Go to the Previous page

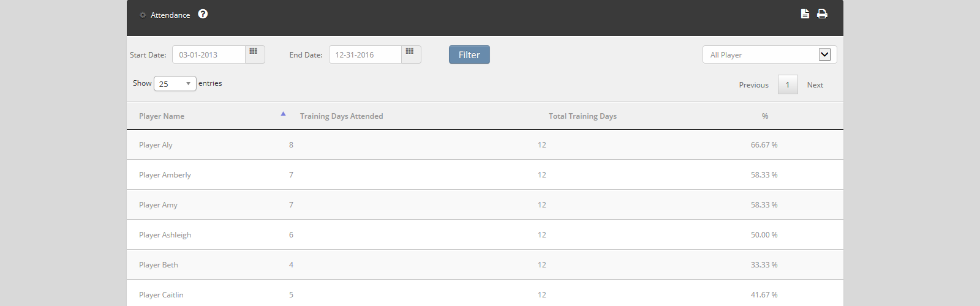[753, 85]
